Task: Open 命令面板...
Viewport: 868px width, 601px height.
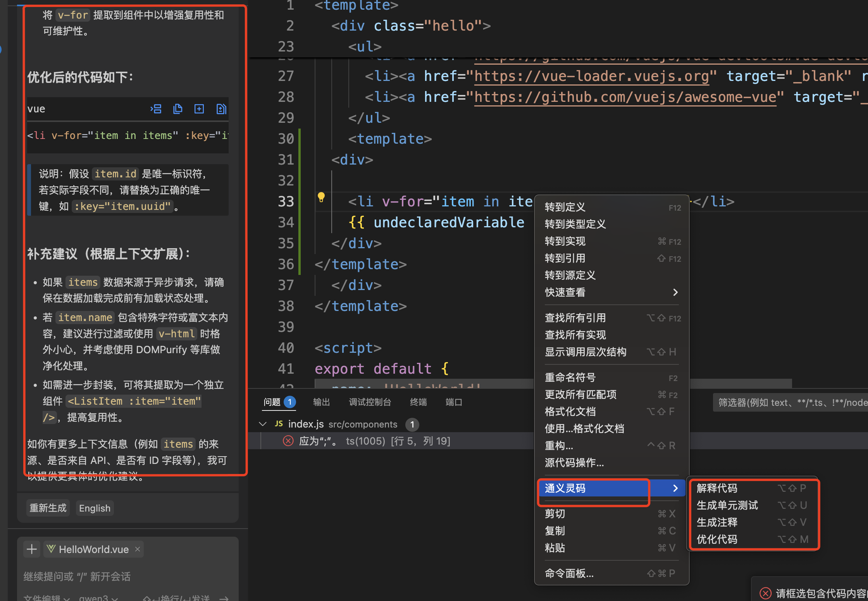Action: point(611,574)
